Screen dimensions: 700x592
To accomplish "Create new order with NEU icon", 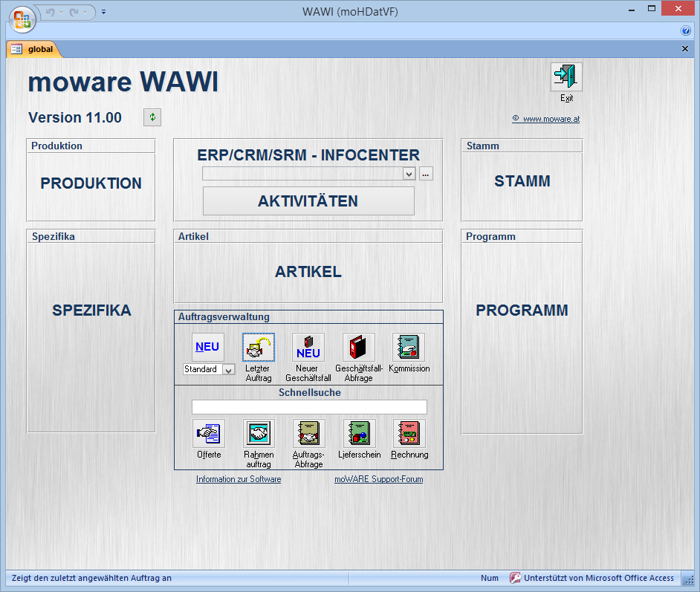I will (207, 347).
